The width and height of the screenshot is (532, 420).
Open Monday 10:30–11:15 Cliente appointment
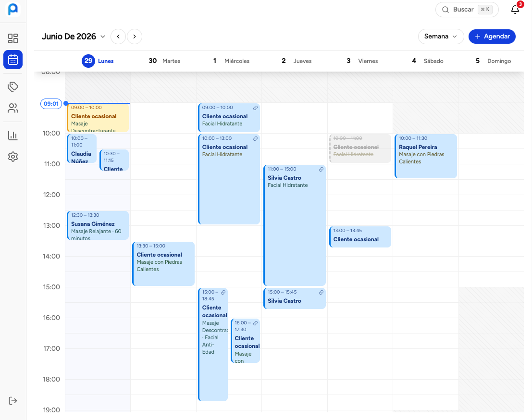(x=114, y=160)
